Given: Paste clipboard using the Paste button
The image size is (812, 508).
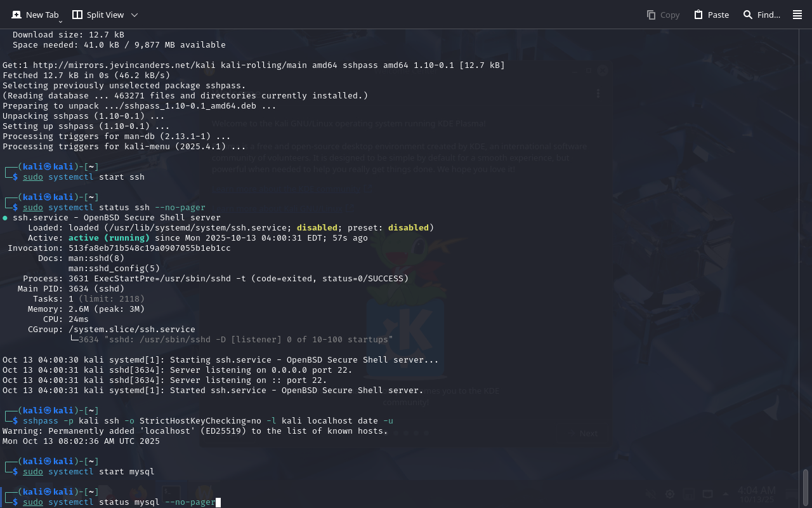Looking at the screenshot, I should [711, 15].
